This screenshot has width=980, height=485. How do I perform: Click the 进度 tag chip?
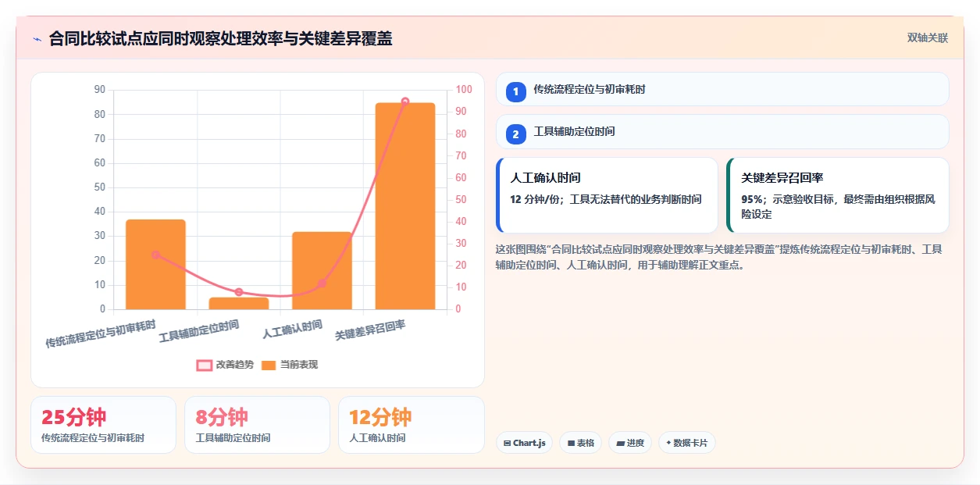pyautogui.click(x=630, y=443)
